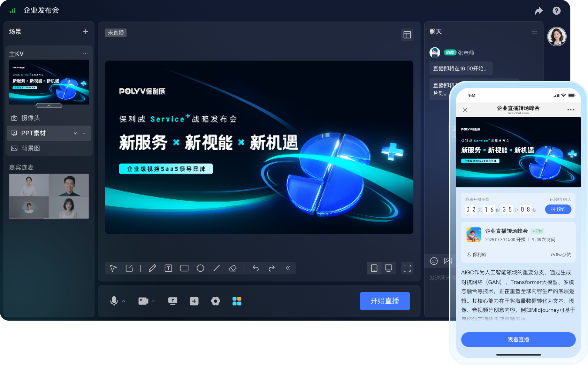Open live settings gear
588x365 pixels.
pyautogui.click(x=216, y=301)
